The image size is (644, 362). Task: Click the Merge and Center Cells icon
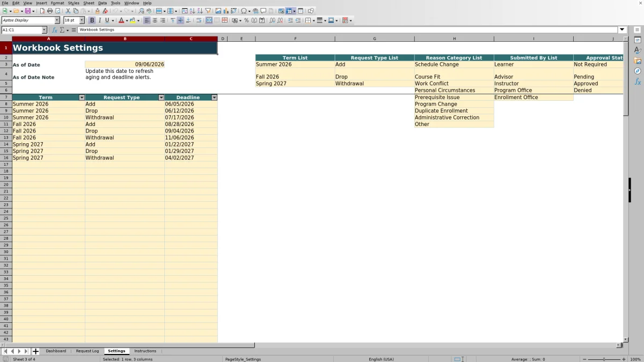(x=209, y=20)
